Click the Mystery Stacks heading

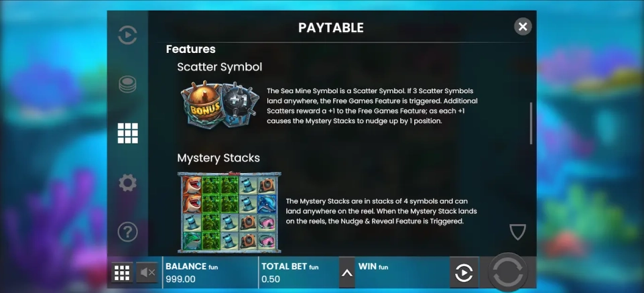[x=218, y=158]
